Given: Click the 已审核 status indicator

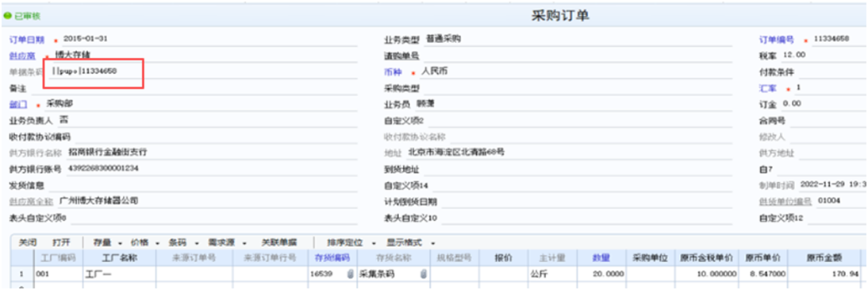Looking at the screenshot, I should point(22,16).
